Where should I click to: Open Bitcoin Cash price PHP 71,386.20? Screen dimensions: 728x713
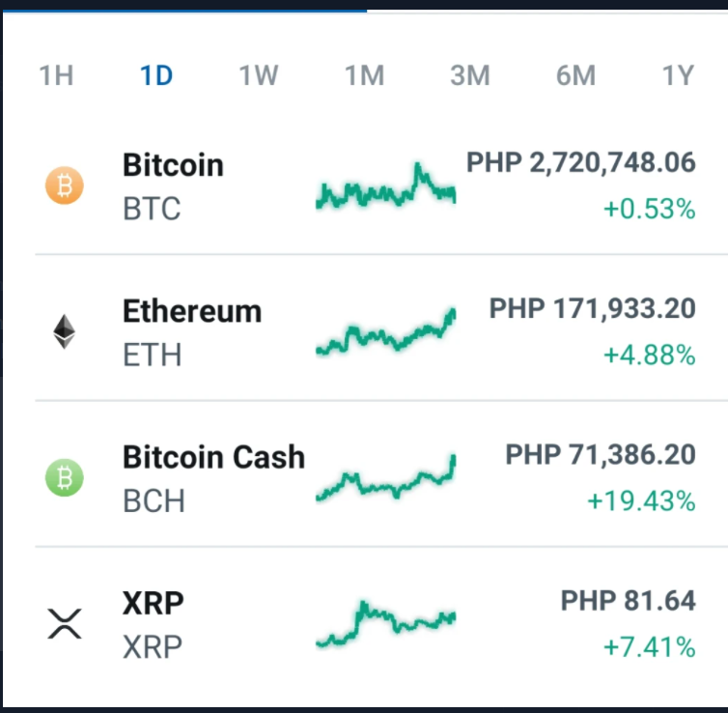coord(601,454)
